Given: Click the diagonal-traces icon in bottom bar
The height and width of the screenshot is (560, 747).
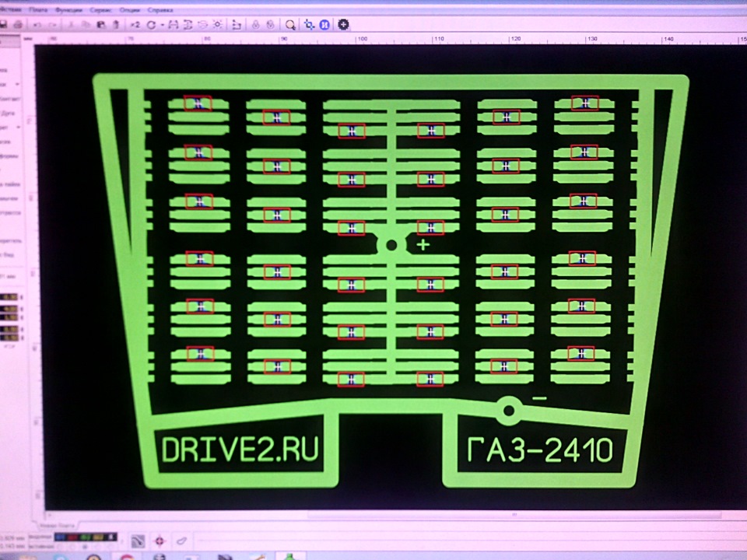Looking at the screenshot, I should point(139,541).
